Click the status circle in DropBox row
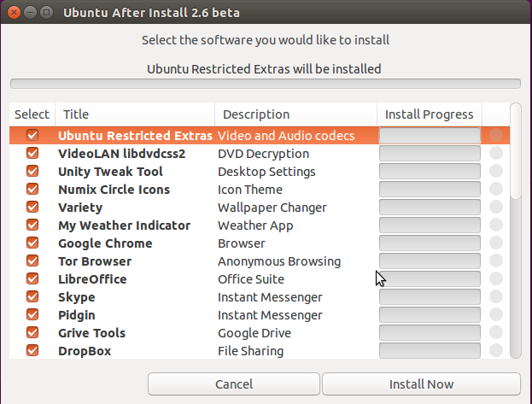The width and height of the screenshot is (532, 404). coord(496,351)
